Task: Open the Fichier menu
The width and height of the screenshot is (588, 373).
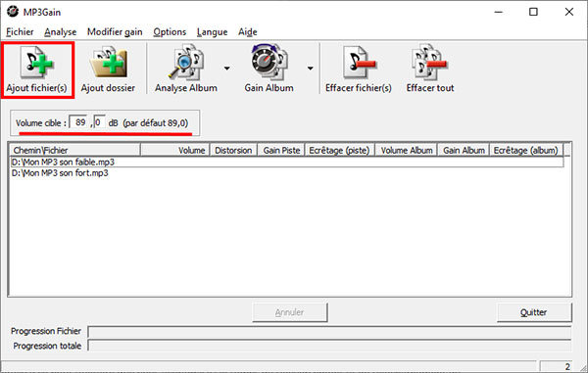Action: point(20,32)
